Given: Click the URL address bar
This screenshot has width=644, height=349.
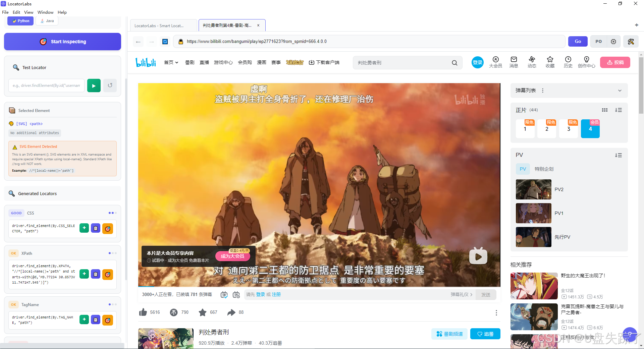Looking at the screenshot, I should 369,42.
